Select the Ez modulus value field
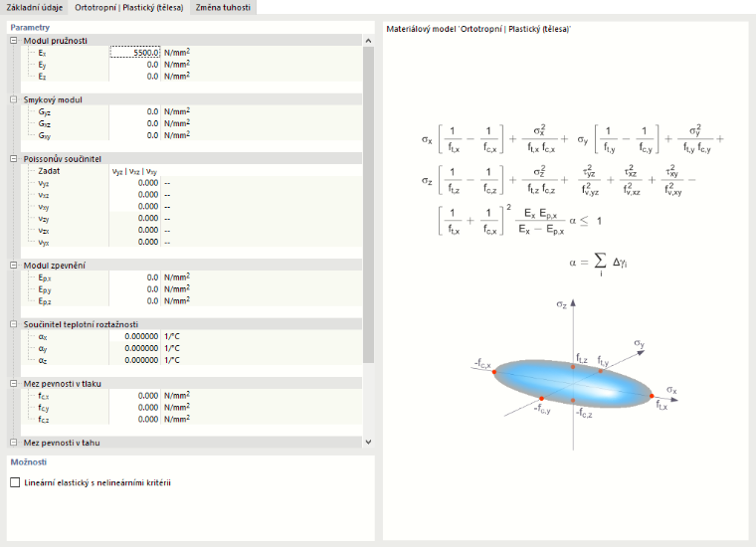The width and height of the screenshot is (756, 547). [135, 77]
